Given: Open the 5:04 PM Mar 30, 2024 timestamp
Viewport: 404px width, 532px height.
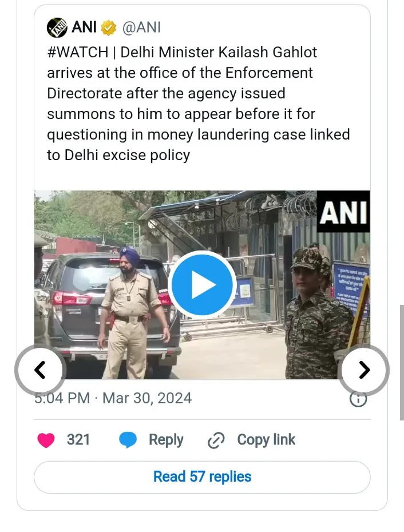Looking at the screenshot, I should 113,398.
